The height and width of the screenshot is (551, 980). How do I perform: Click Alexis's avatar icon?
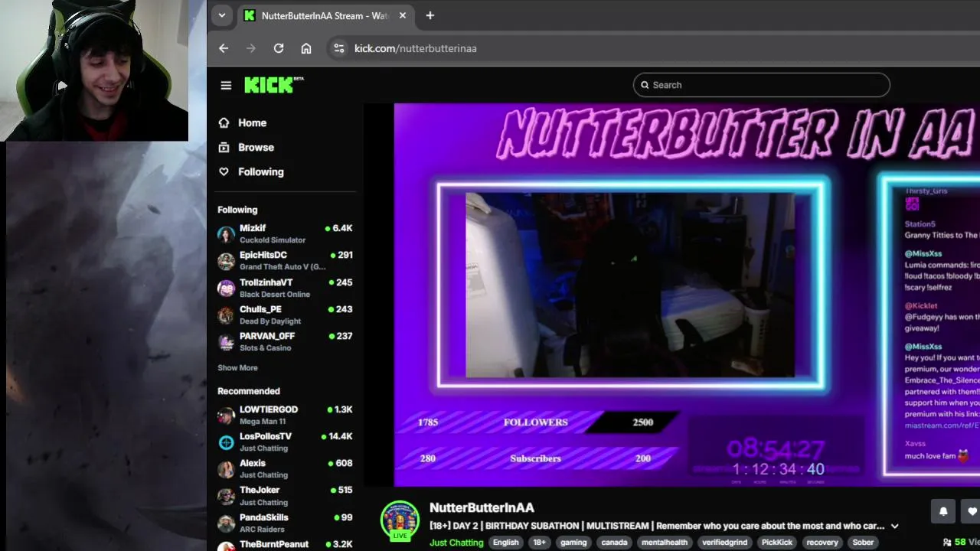point(226,469)
